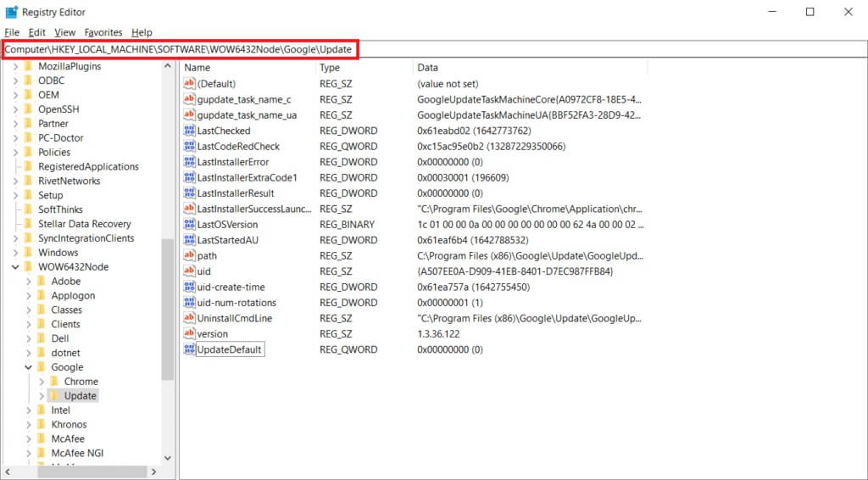Click tree pane scroll down arrow
The height and width of the screenshot is (480, 868).
pyautogui.click(x=168, y=458)
